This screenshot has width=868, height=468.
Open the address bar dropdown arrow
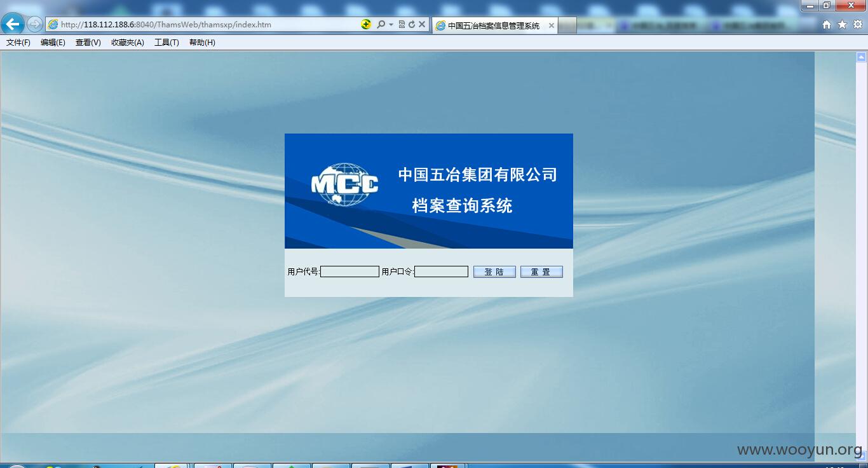click(391, 24)
